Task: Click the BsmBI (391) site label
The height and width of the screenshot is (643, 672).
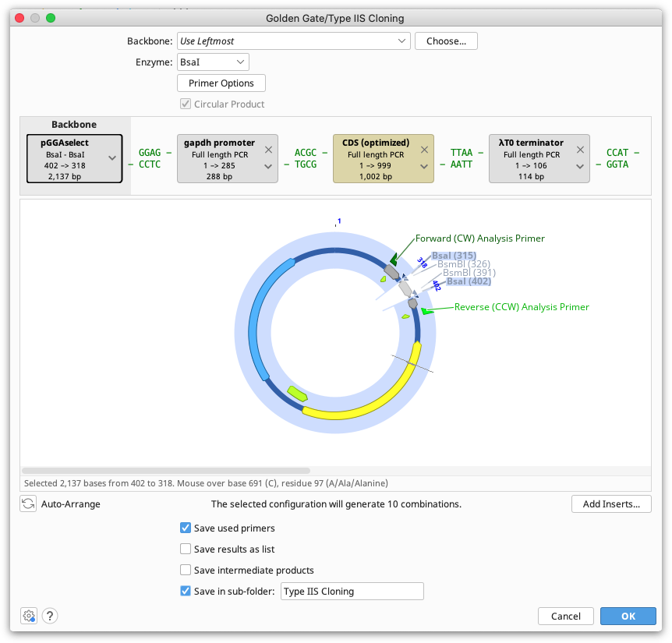Action: coord(469,273)
